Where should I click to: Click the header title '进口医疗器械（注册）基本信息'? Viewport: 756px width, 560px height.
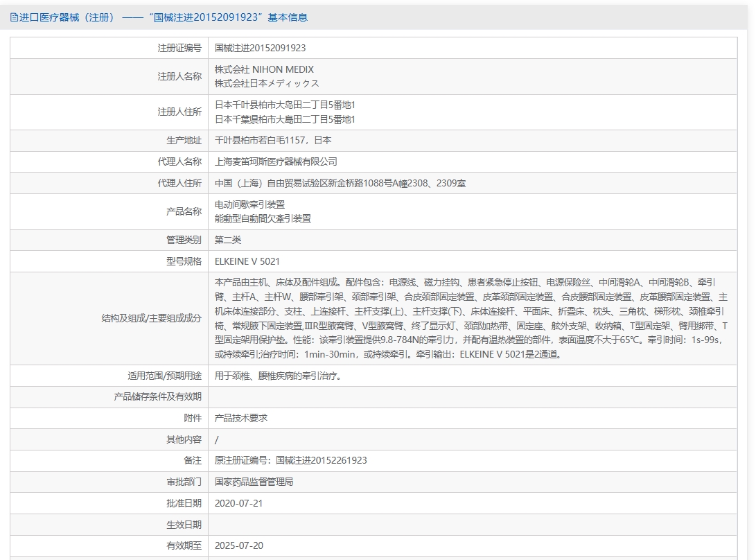click(x=163, y=17)
